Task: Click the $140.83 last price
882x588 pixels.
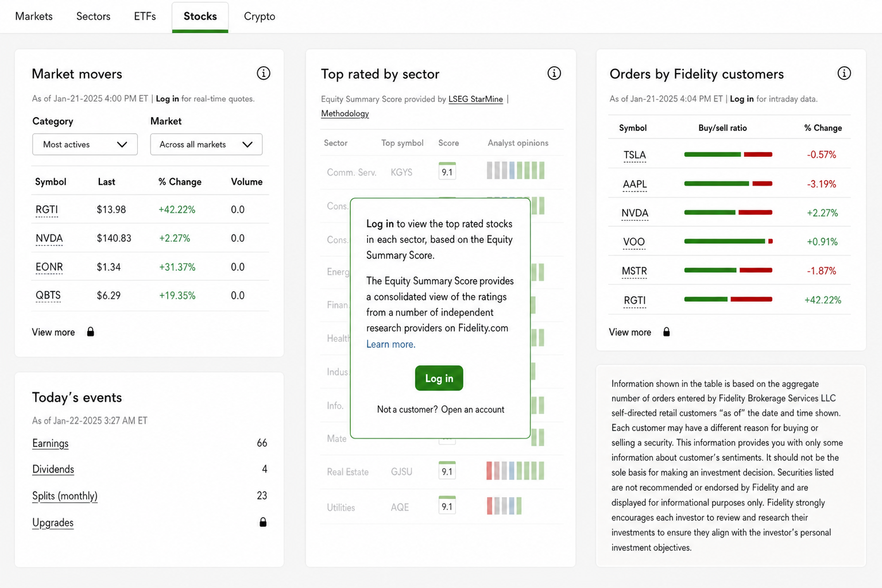Action: tap(114, 238)
